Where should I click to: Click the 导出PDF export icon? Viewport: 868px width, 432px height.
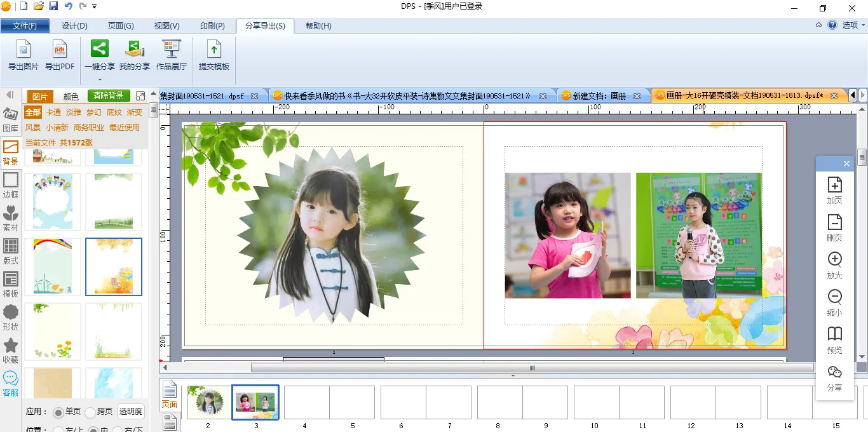[x=59, y=50]
